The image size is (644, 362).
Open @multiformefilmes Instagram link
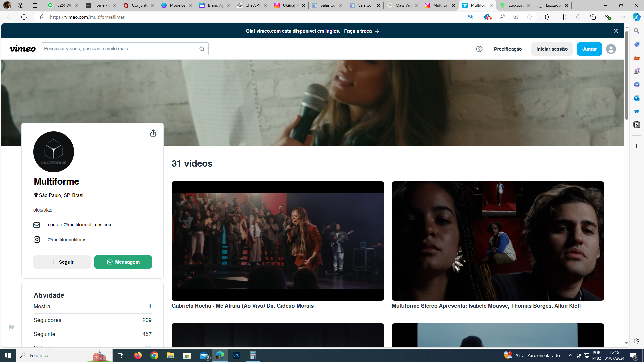[x=67, y=240]
